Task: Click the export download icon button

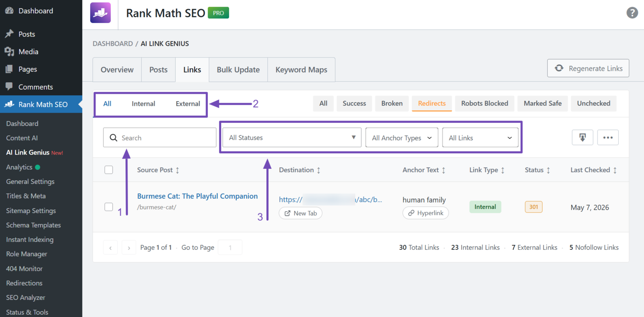Action: pyautogui.click(x=583, y=138)
